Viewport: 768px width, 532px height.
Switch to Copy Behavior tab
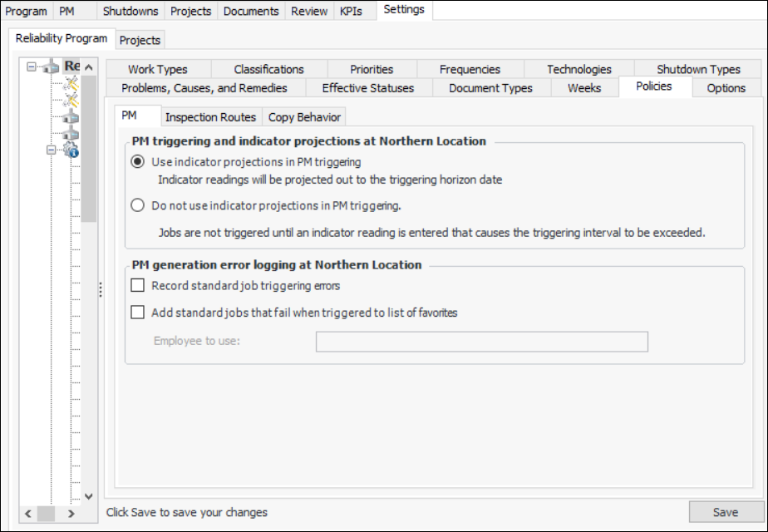[305, 117]
